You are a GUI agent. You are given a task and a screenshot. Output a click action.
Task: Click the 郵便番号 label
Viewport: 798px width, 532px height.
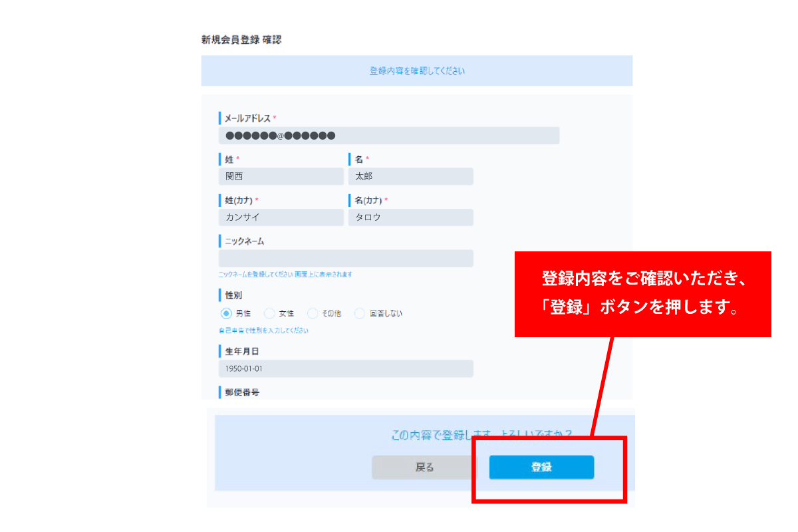click(x=242, y=392)
